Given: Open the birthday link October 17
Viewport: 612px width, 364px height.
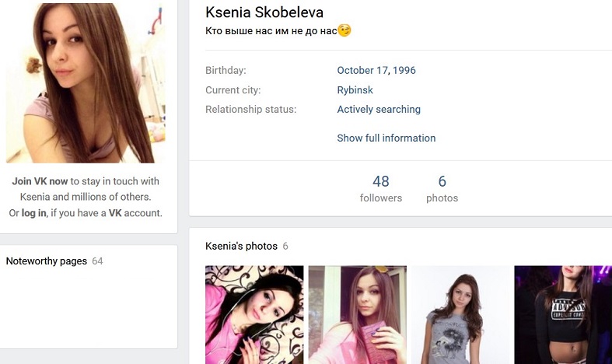Looking at the screenshot, I should 362,70.
